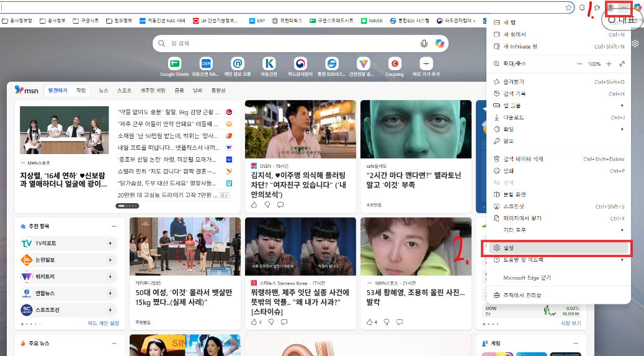The height and width of the screenshot is (356, 644).
Task: Click the 시장 보기 link
Action: 571,324
